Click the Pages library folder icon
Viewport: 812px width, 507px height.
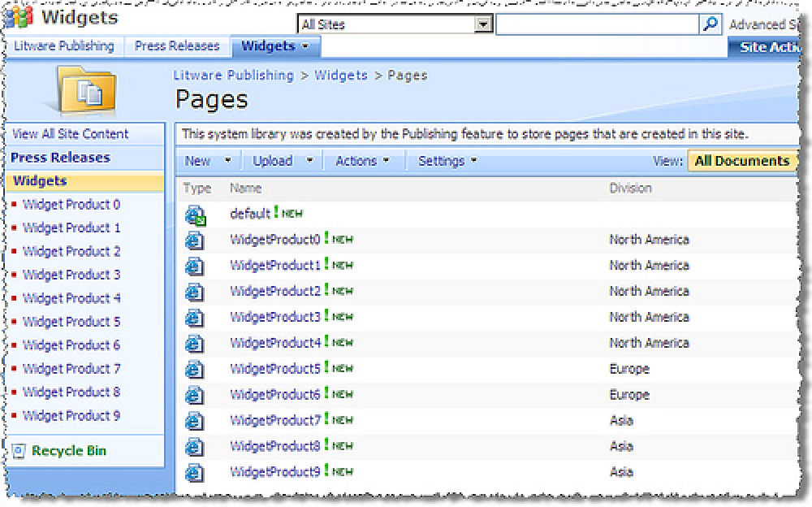88,91
